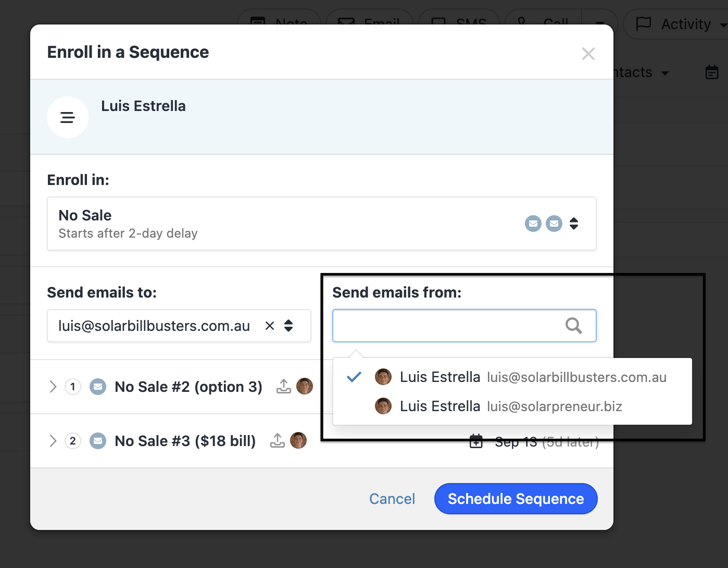This screenshot has height=568, width=728.
Task: Expand step 2 No Sale #3 ($18 bill)
Action: click(x=53, y=441)
